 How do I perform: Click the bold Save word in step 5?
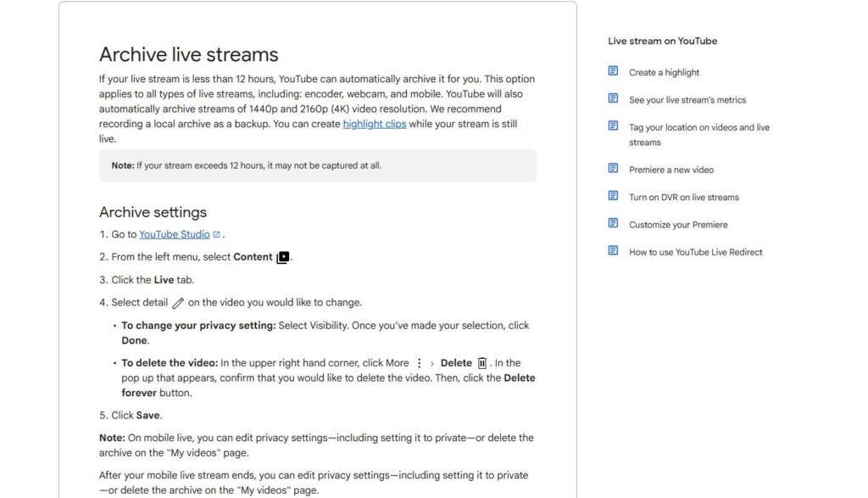coord(147,416)
